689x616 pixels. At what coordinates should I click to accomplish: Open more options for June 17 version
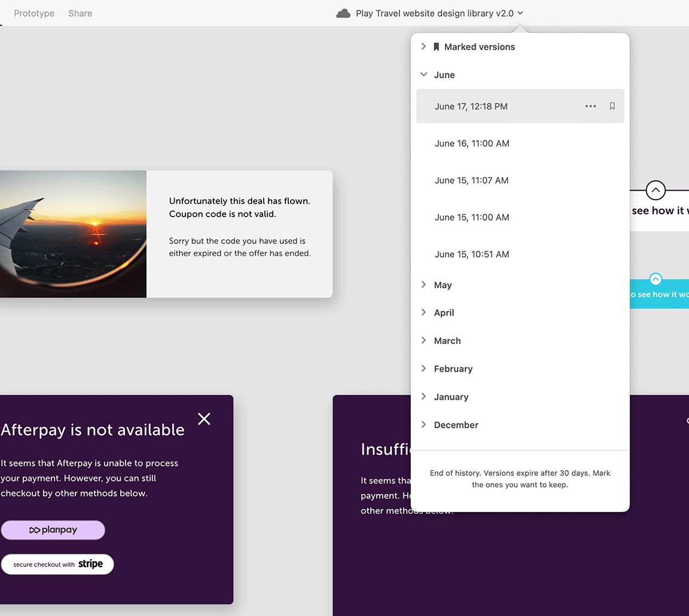[x=590, y=106]
